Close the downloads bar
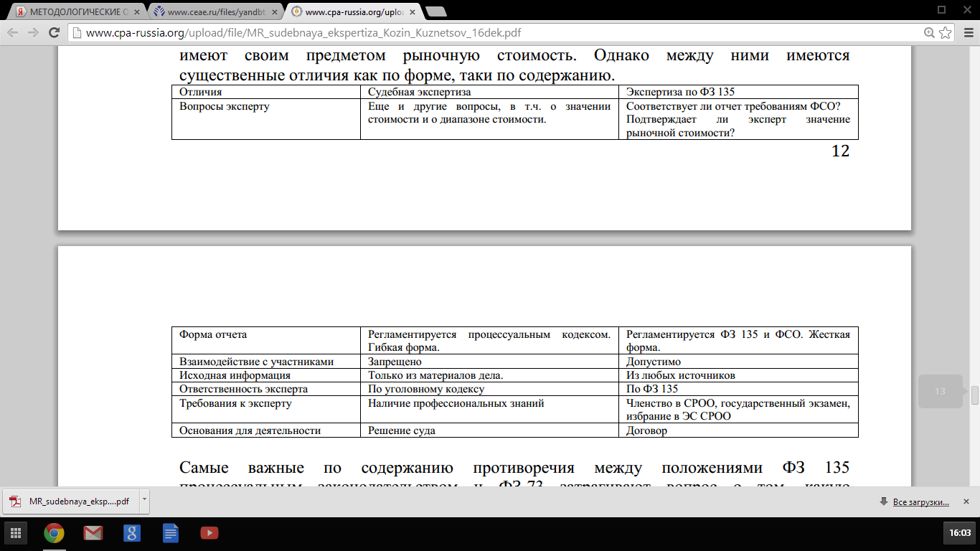Image resolution: width=980 pixels, height=551 pixels. pos(968,501)
